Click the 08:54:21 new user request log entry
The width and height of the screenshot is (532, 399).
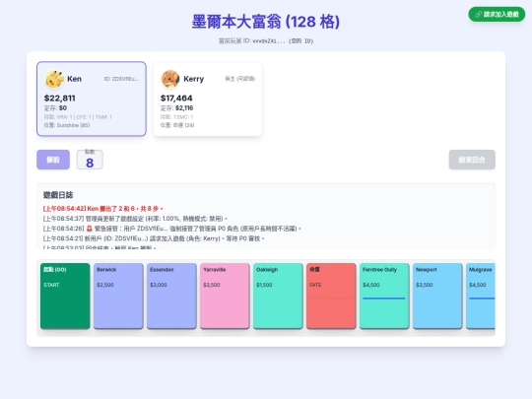point(154,238)
